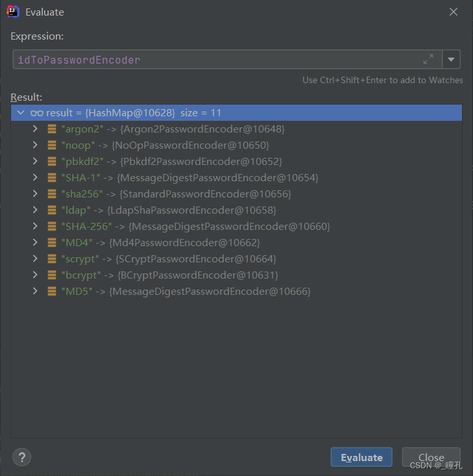473x476 pixels.
Task: Select the Md4PasswordEncoder@10662 value text
Action: point(184,243)
